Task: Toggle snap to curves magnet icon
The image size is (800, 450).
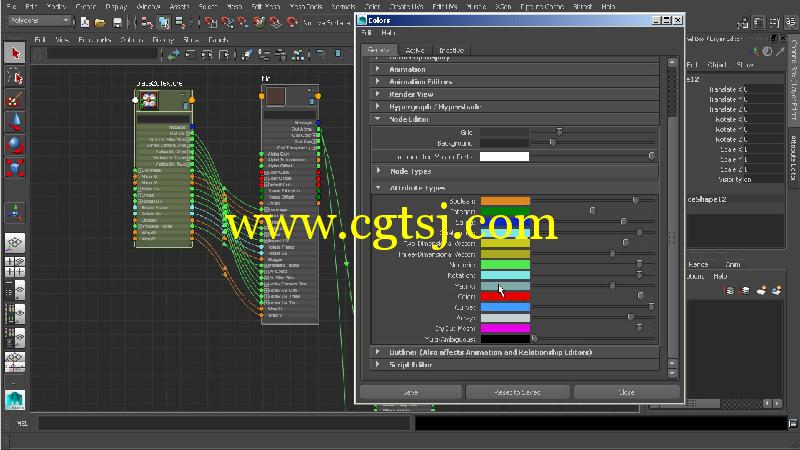Action: click(x=227, y=22)
